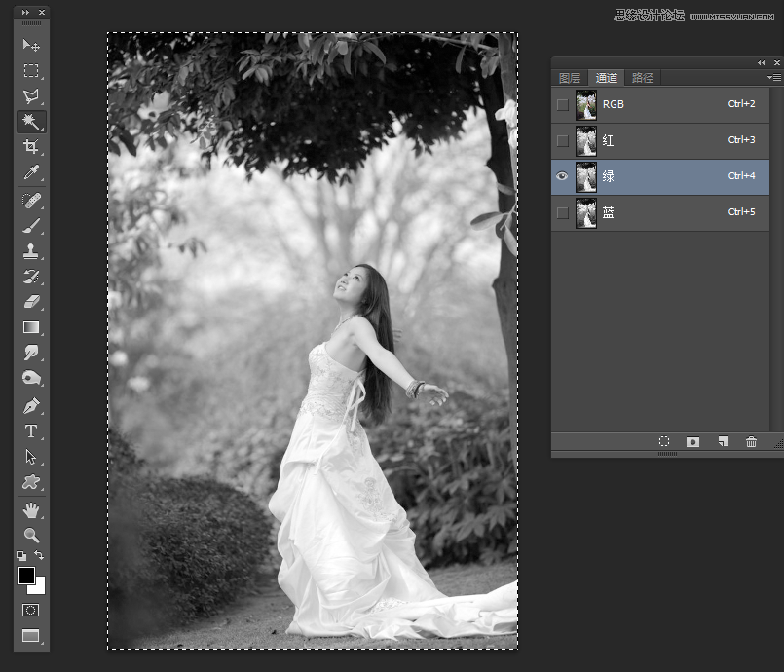Hide the green (绿) channel eye
The image size is (784, 672).
[562, 176]
